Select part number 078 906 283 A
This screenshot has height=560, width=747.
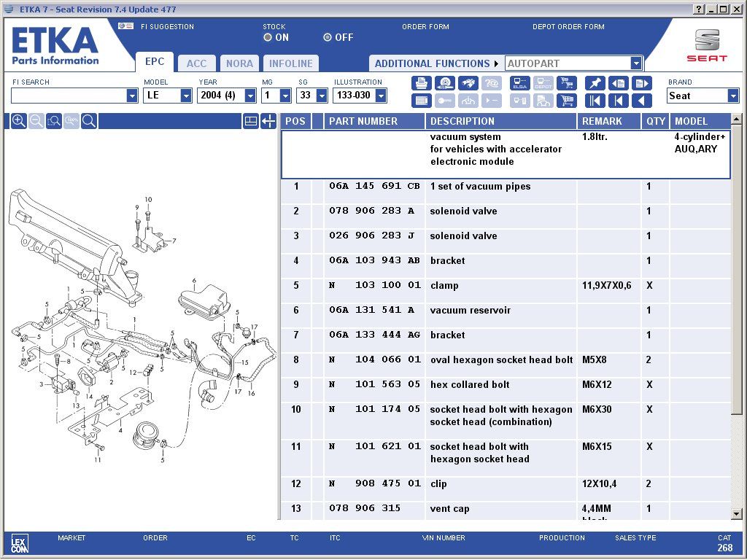click(x=371, y=211)
